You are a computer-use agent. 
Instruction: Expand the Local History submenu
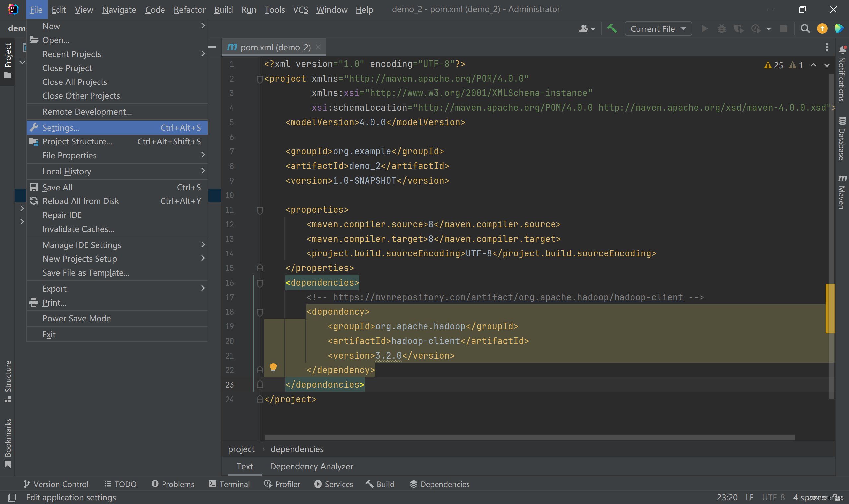tap(117, 172)
